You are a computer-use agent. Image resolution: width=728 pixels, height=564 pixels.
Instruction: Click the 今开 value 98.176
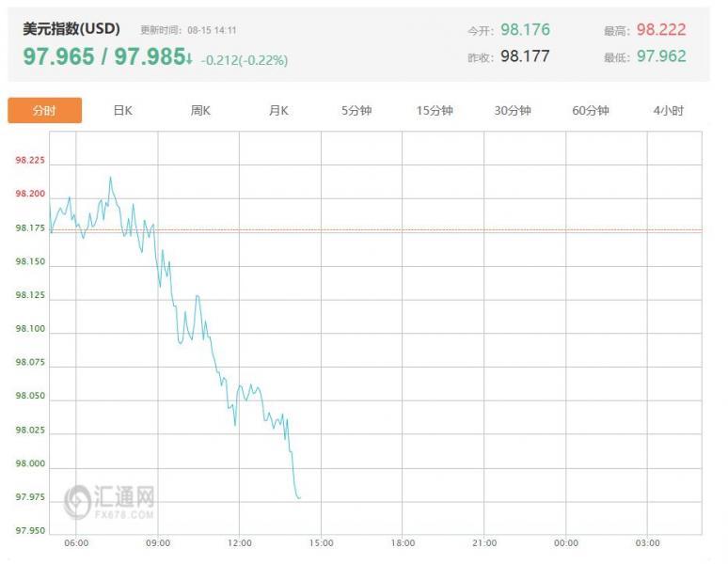(525, 30)
